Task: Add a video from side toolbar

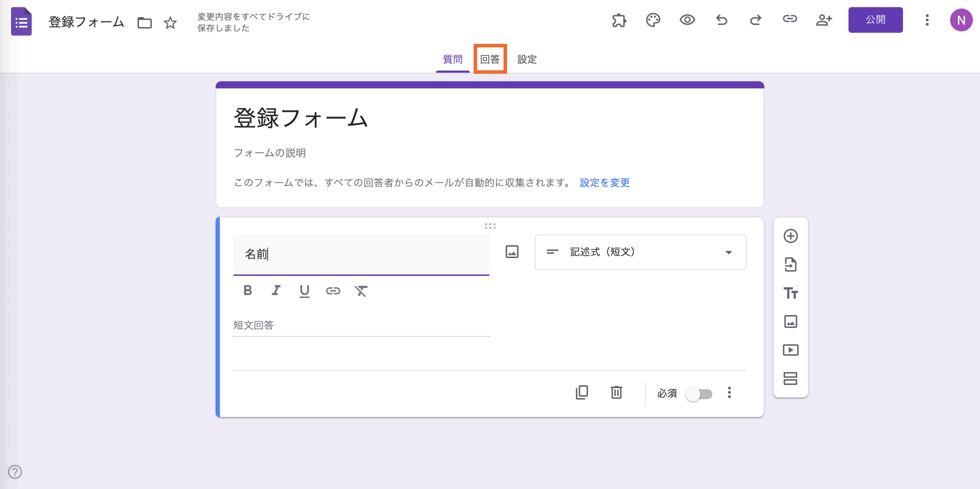Action: tap(791, 350)
